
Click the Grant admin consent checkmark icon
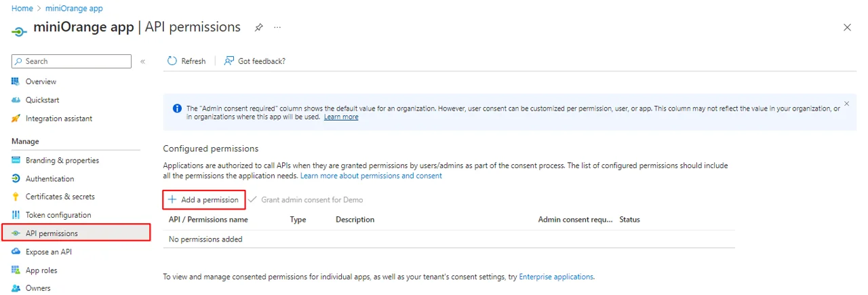[253, 200]
